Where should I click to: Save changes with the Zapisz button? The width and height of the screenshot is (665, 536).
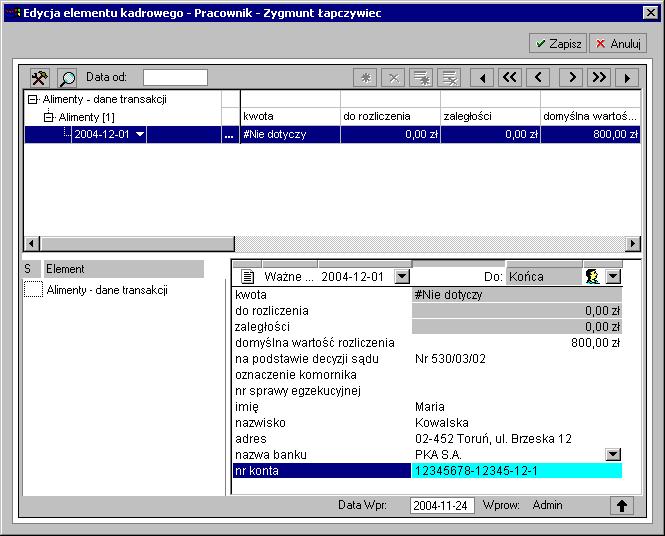(558, 43)
